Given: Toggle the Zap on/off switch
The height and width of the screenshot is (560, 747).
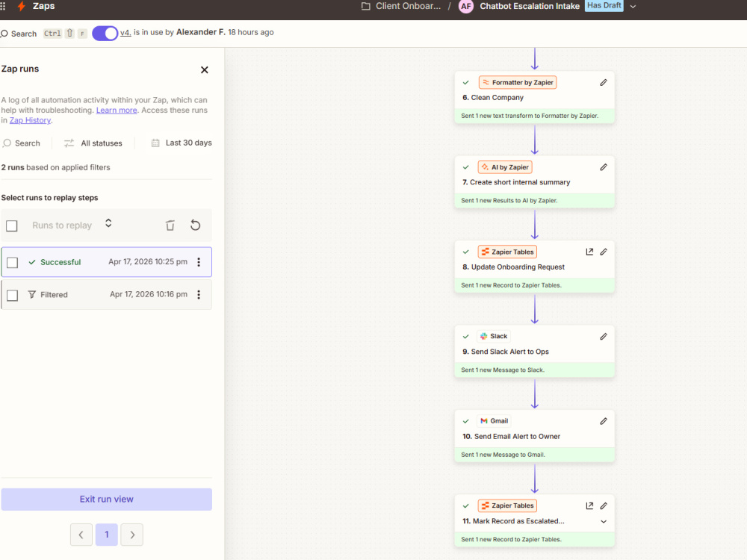Looking at the screenshot, I should [x=105, y=34].
